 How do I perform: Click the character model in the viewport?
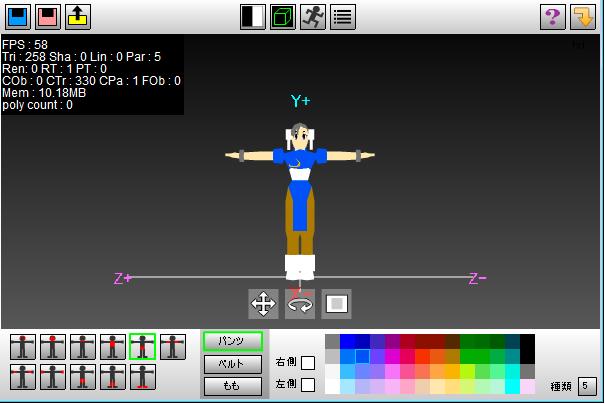click(x=300, y=201)
